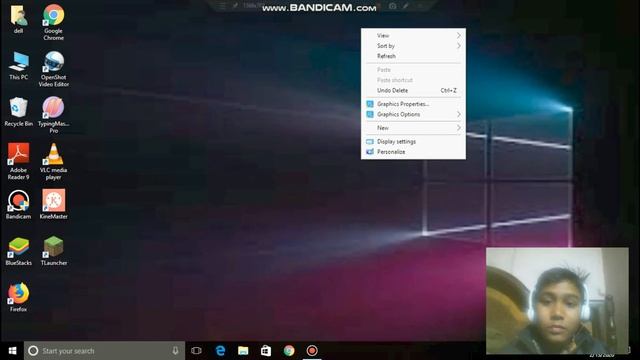Click the webcam overlay thumbnail
The height and width of the screenshot is (360, 640).
point(557,300)
